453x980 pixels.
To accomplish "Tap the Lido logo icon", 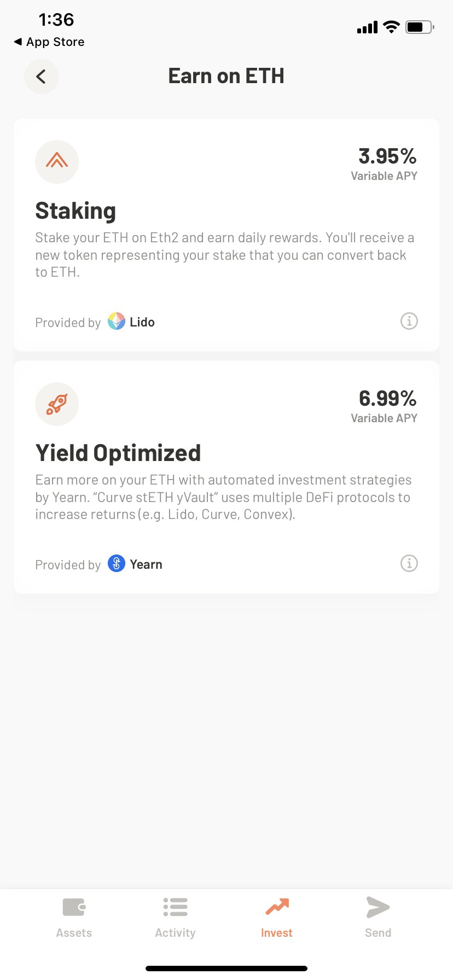I will point(117,322).
